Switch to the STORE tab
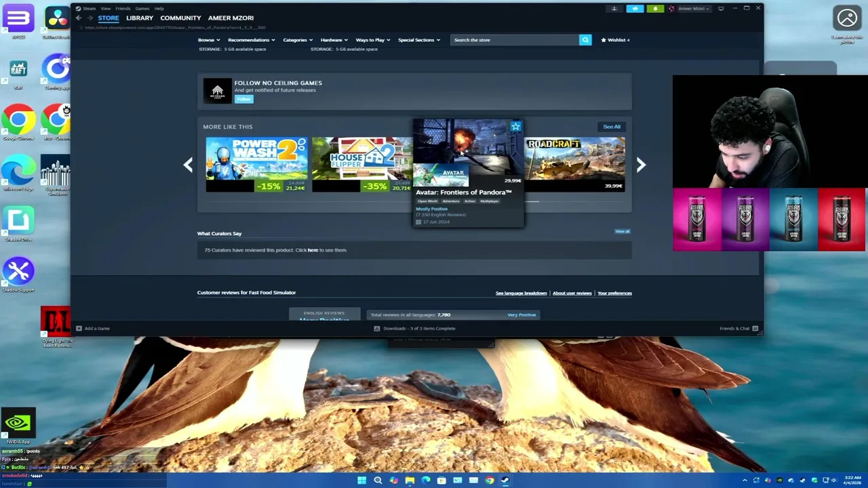 (x=108, y=18)
